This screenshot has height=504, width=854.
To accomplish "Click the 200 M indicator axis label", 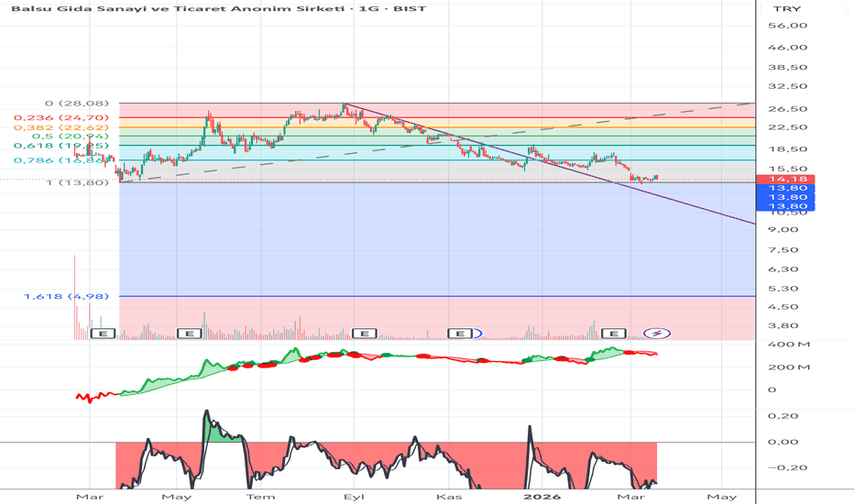I will pos(789,367).
